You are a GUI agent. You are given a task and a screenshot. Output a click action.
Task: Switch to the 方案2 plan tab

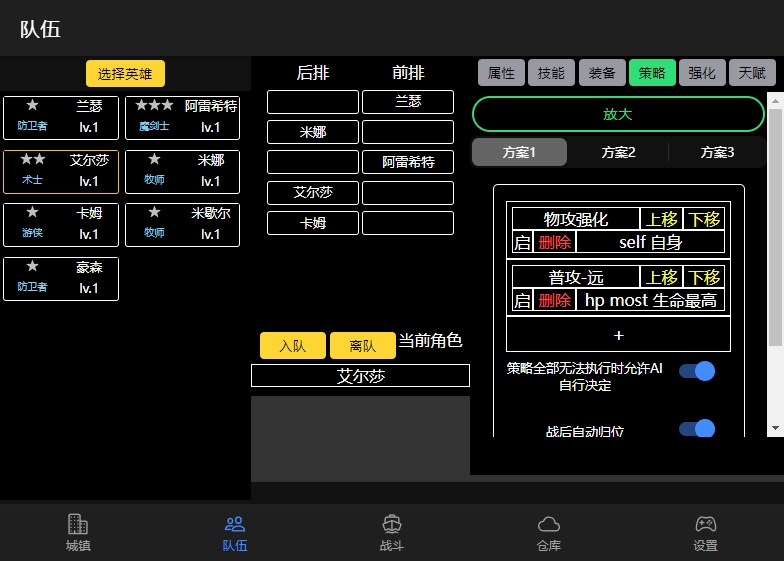(x=618, y=152)
